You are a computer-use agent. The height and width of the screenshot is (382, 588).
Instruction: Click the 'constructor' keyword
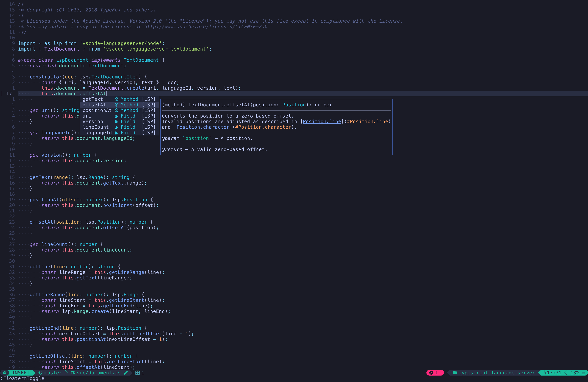[46, 77]
